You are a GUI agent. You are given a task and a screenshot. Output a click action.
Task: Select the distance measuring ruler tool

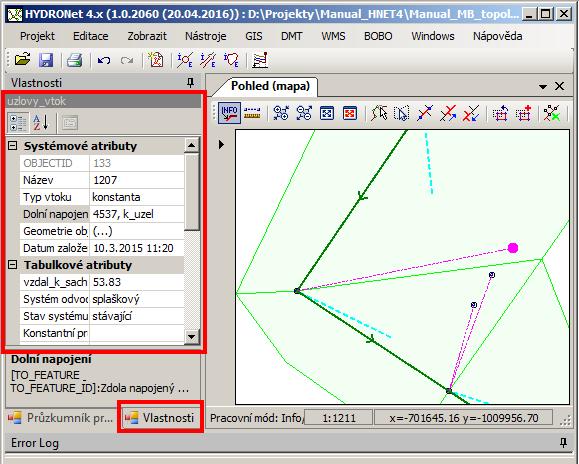[252, 113]
